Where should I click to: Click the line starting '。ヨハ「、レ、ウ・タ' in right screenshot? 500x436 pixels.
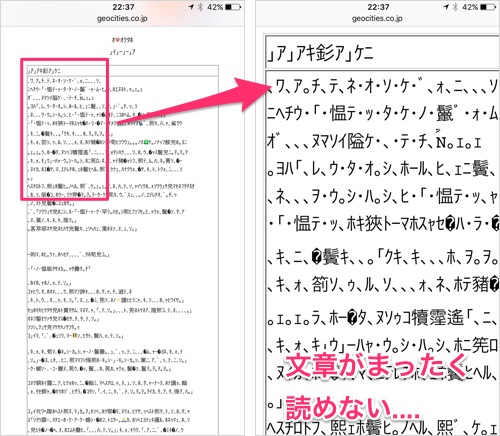pyautogui.click(x=382, y=169)
